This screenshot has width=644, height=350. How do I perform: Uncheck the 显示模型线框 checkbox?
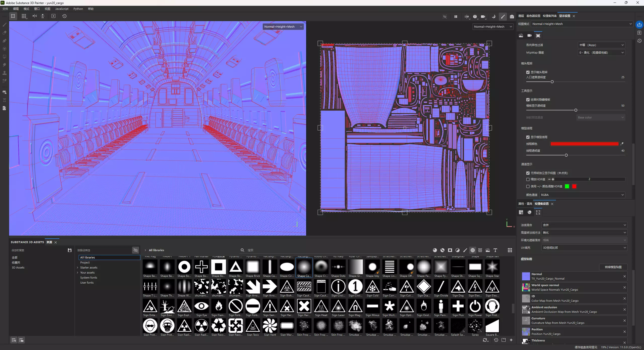point(528,137)
